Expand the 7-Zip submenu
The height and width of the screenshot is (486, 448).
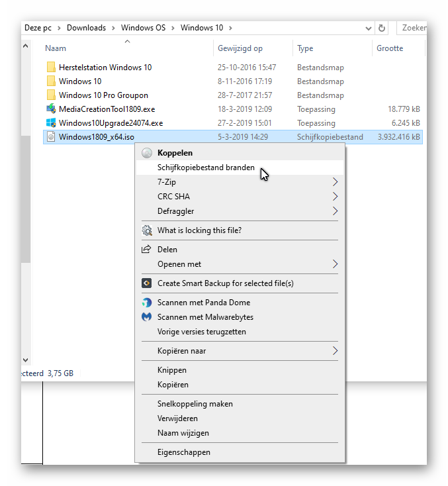pos(335,182)
